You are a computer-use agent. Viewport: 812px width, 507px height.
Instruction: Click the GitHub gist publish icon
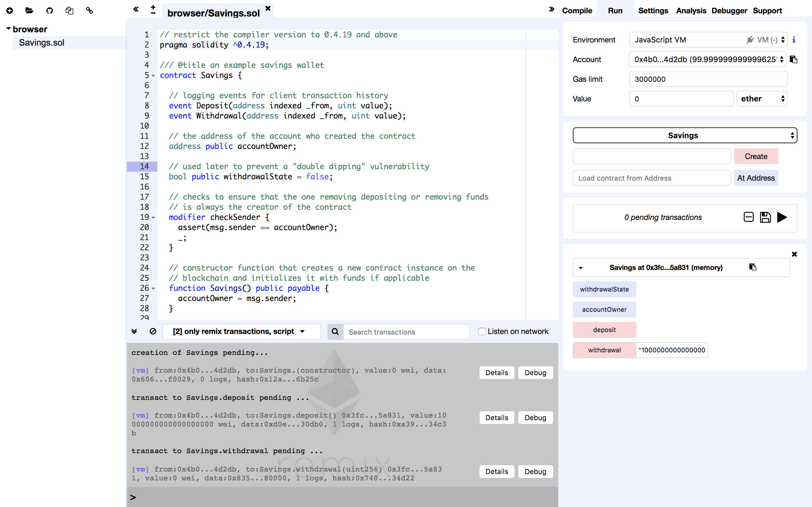tap(50, 11)
